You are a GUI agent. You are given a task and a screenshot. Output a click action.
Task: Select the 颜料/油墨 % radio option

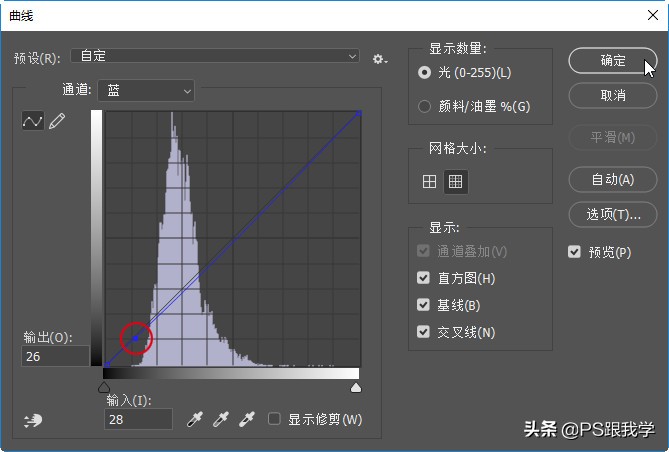pos(425,106)
